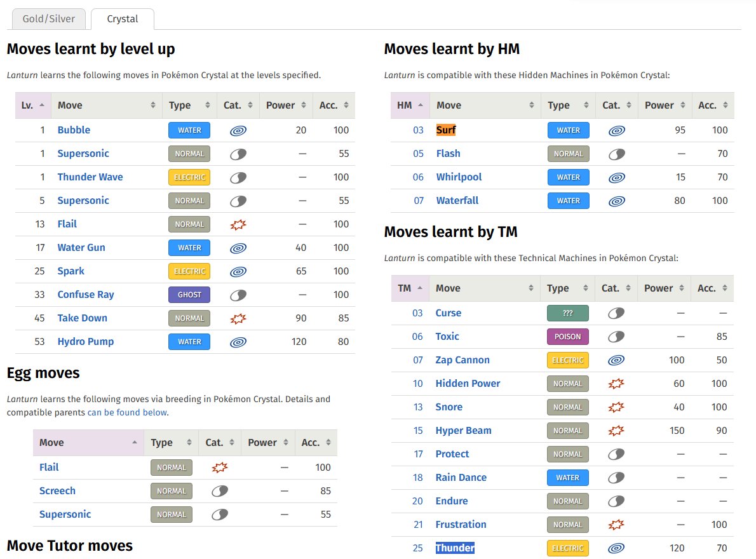Sort egg moves table by Cat. column

[220, 442]
